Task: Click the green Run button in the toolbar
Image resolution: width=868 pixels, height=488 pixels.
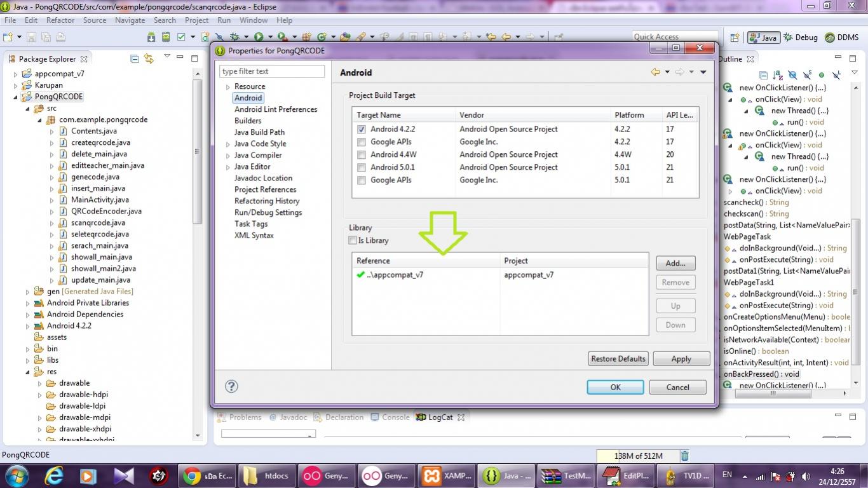Action: point(259,37)
